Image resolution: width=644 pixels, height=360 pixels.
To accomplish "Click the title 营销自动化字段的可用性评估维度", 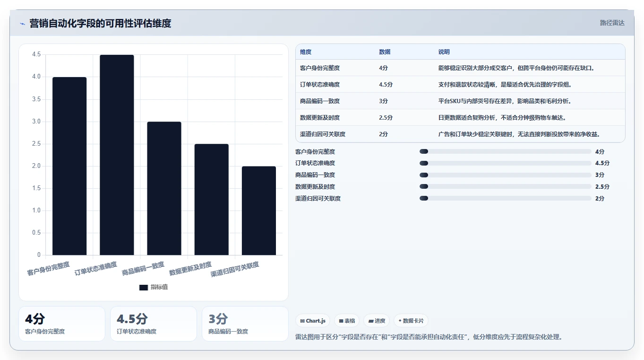I will pos(100,23).
